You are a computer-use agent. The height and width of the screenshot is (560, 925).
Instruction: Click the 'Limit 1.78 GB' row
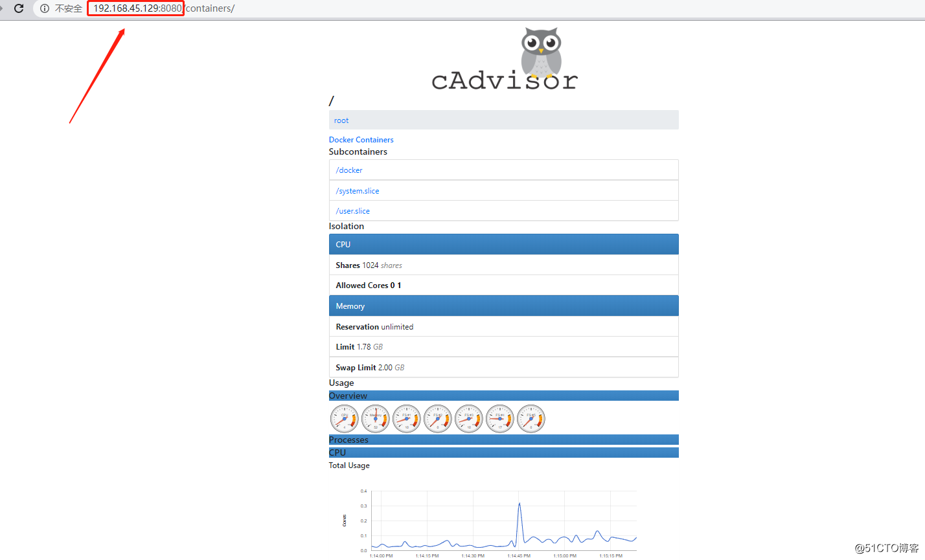pyautogui.click(x=503, y=347)
